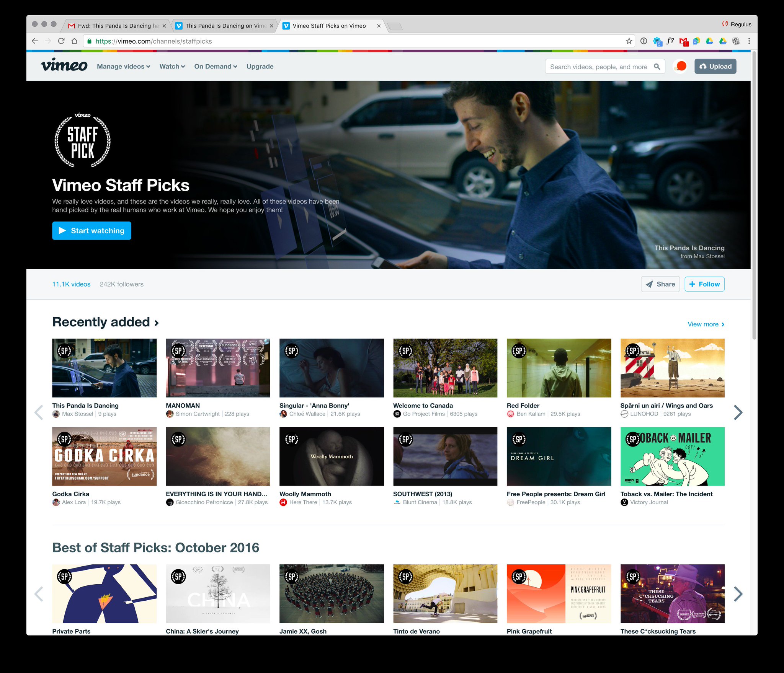Go to browser home page icon
Viewport: 784px width, 673px height.
[74, 41]
